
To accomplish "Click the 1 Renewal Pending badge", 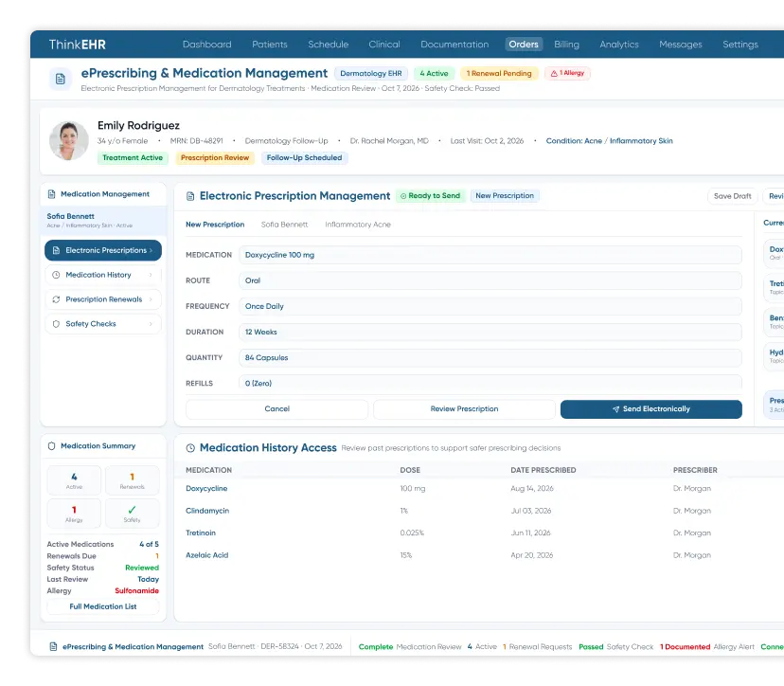I will pos(499,74).
